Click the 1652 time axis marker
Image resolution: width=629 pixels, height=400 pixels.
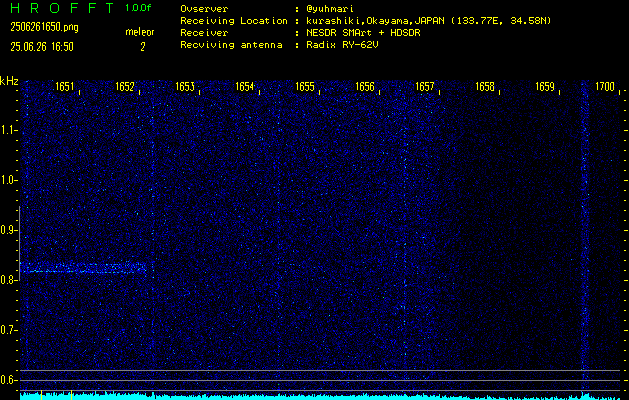pyautogui.click(x=125, y=86)
